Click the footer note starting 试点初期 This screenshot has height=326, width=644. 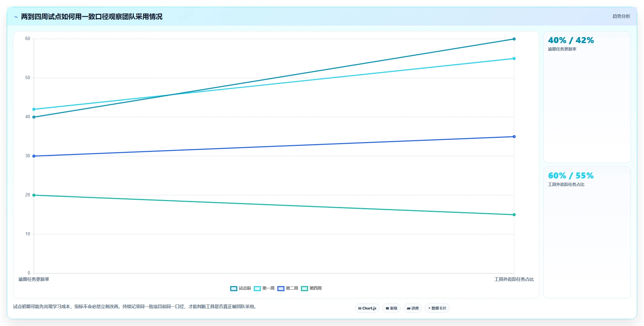tap(135, 306)
